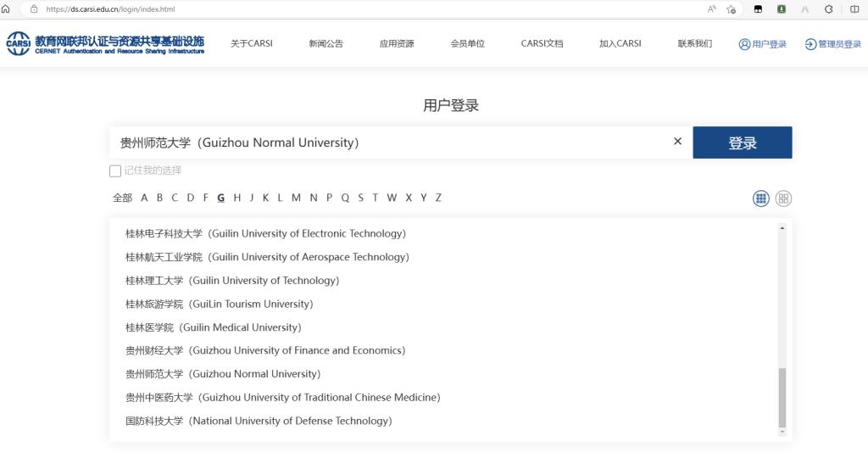Open the 会员单位 menu
868x458 pixels.
pos(467,43)
